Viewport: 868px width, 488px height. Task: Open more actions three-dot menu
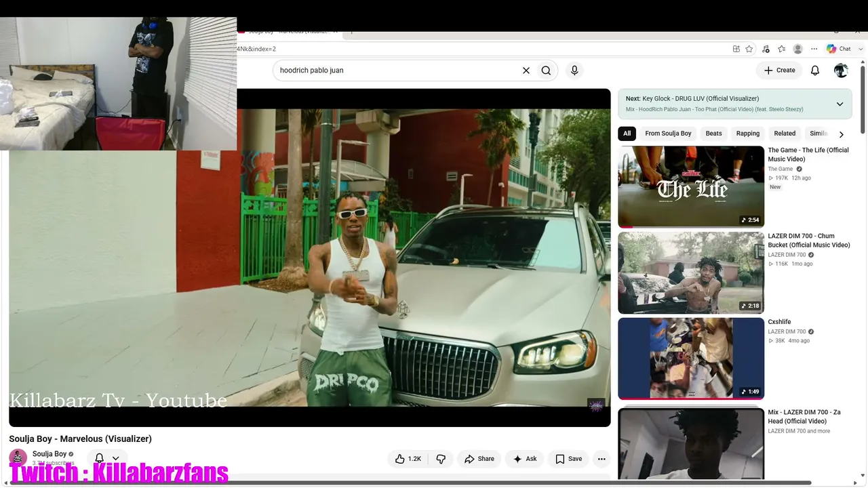coord(601,459)
